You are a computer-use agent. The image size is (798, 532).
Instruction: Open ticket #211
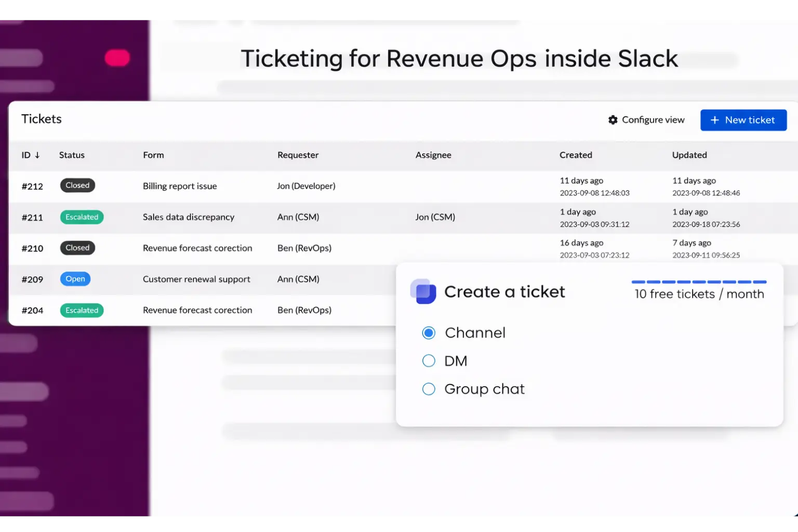pyautogui.click(x=32, y=218)
